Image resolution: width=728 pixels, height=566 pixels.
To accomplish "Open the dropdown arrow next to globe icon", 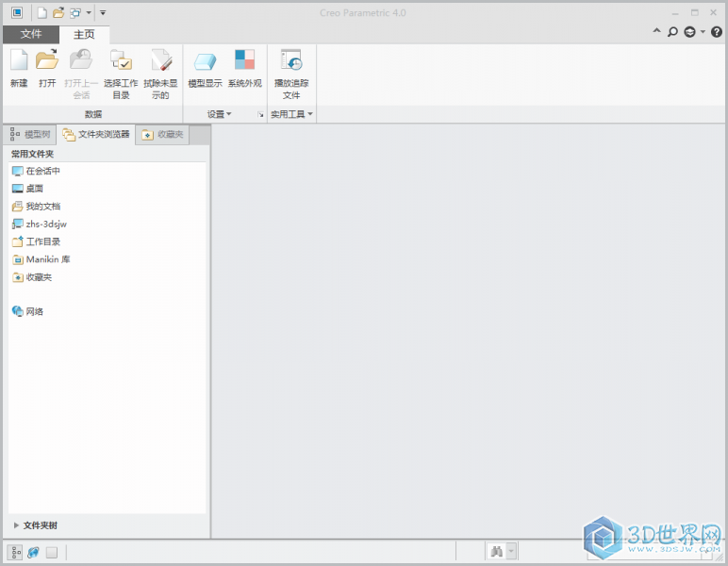I will point(703,31).
